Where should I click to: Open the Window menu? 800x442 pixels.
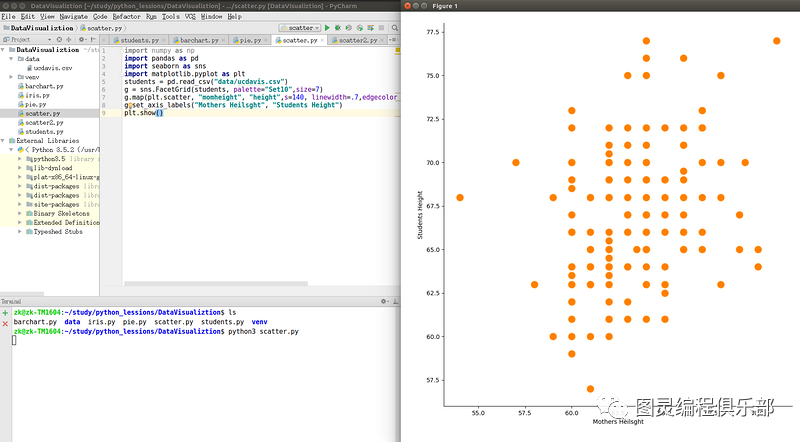point(211,16)
